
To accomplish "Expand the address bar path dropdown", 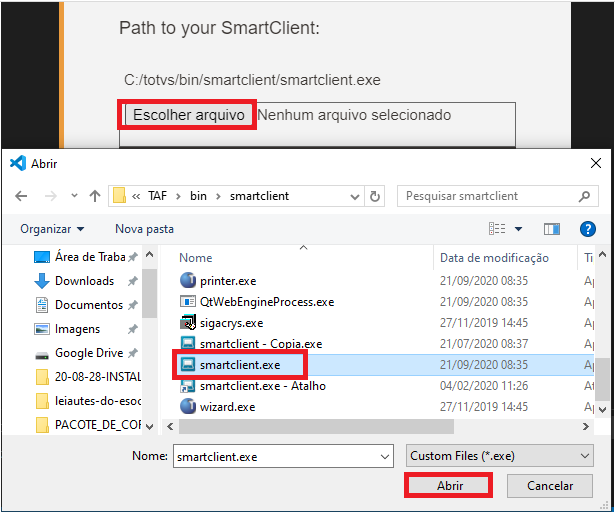I will 355,196.
